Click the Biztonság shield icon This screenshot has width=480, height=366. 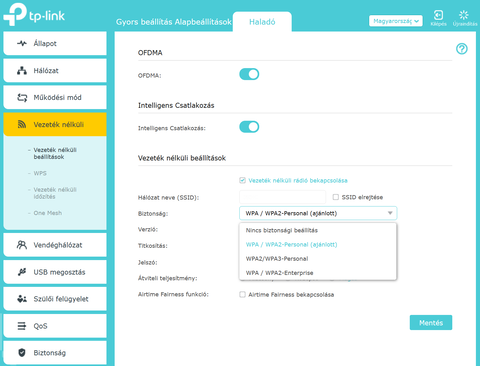[22, 353]
